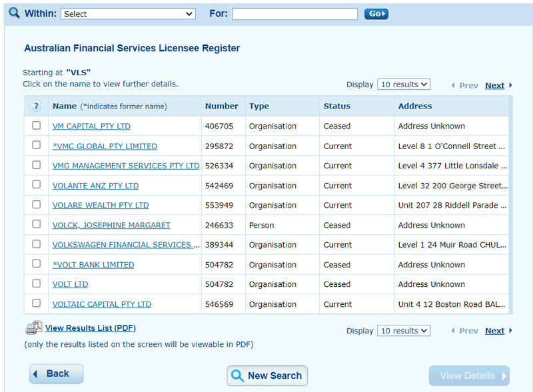
Task: Click the bottom Prev pagination link
Action: [468, 331]
